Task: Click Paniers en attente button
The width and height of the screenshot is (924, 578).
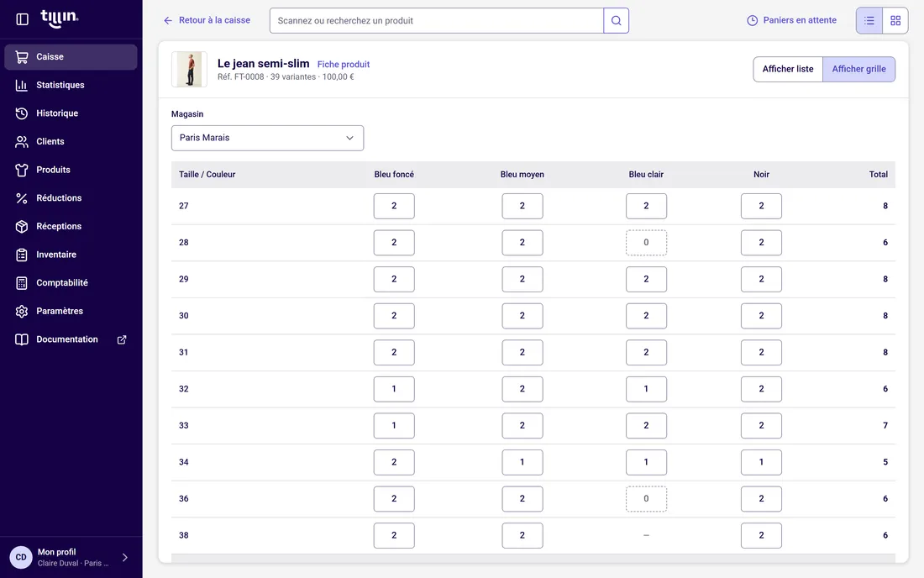Action: pyautogui.click(x=791, y=20)
